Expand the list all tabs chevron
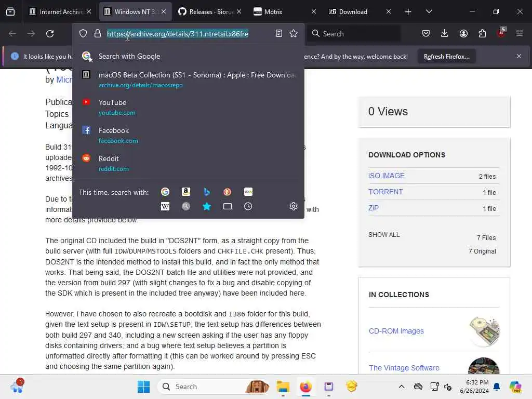Screen dimensions: 532x399 429,12
